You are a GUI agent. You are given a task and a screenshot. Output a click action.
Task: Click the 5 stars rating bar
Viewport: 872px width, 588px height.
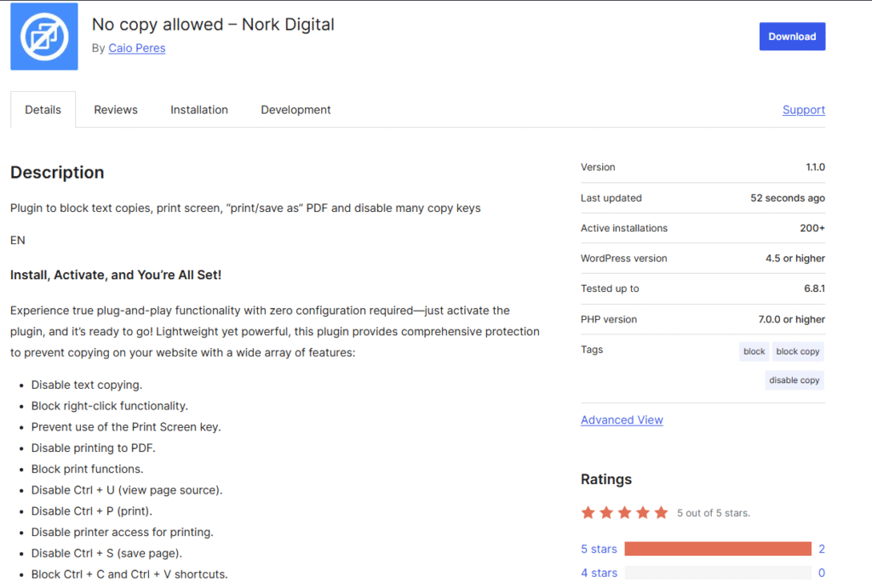[717, 549]
